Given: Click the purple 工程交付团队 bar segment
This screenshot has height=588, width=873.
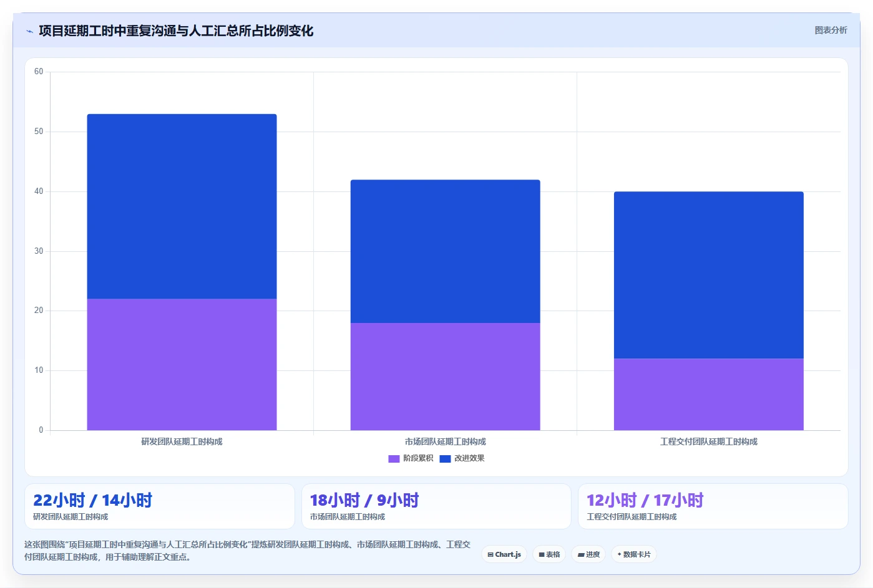Looking at the screenshot, I should tap(708, 394).
